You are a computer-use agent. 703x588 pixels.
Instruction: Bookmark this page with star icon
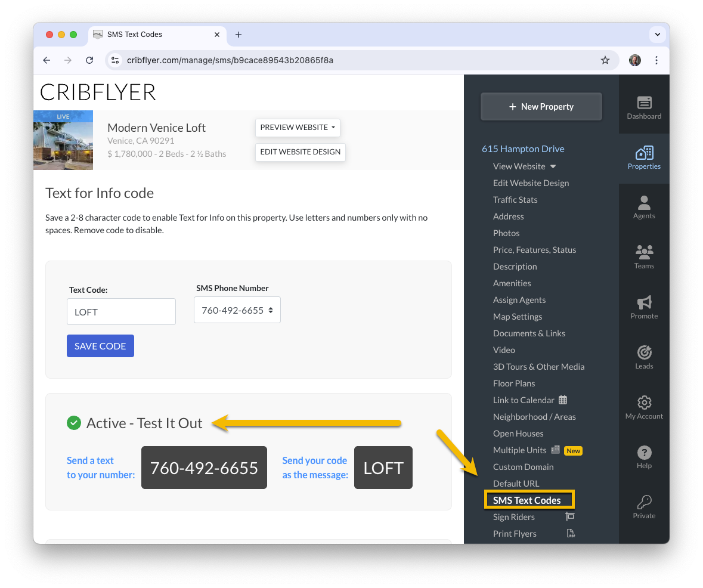605,60
